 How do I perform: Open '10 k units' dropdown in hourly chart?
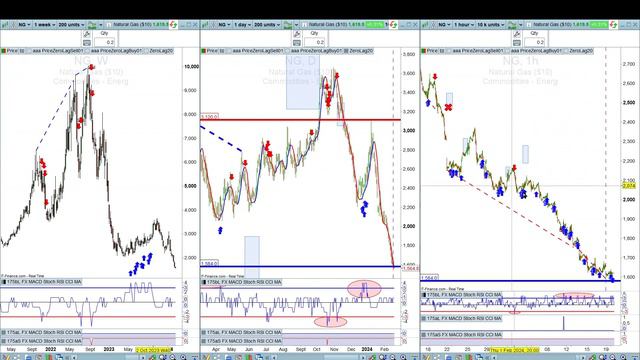pyautogui.click(x=491, y=25)
